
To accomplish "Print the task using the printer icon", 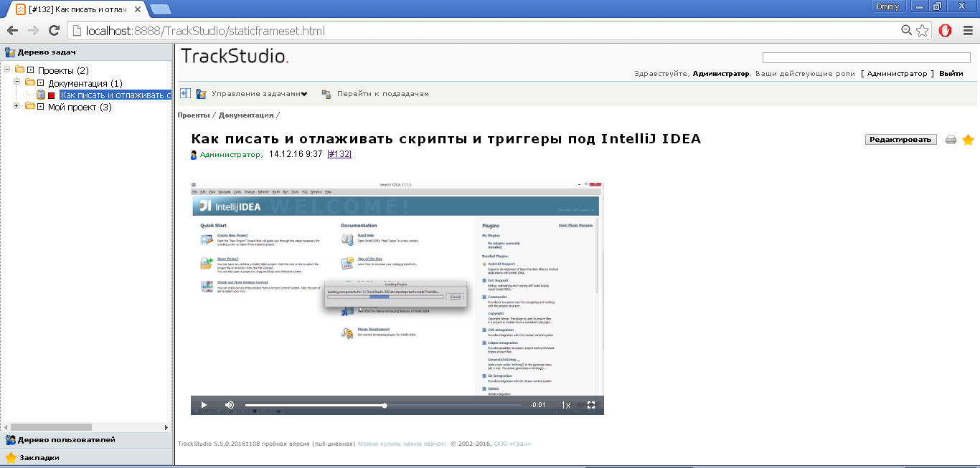I will pyautogui.click(x=951, y=140).
